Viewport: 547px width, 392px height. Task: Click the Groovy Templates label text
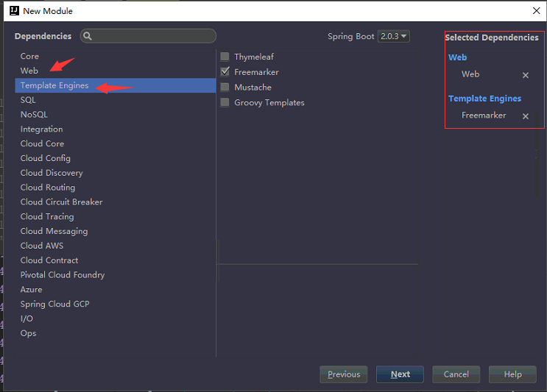point(269,103)
